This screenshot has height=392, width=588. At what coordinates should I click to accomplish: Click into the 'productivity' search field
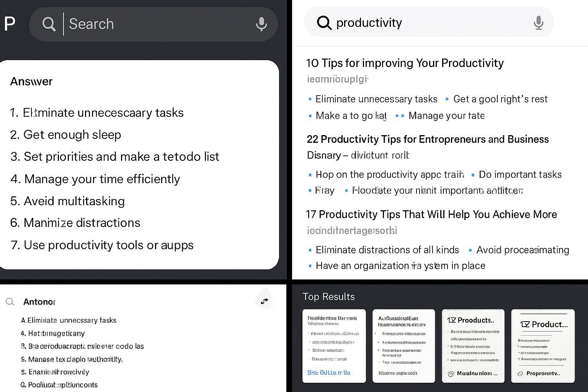(429, 23)
